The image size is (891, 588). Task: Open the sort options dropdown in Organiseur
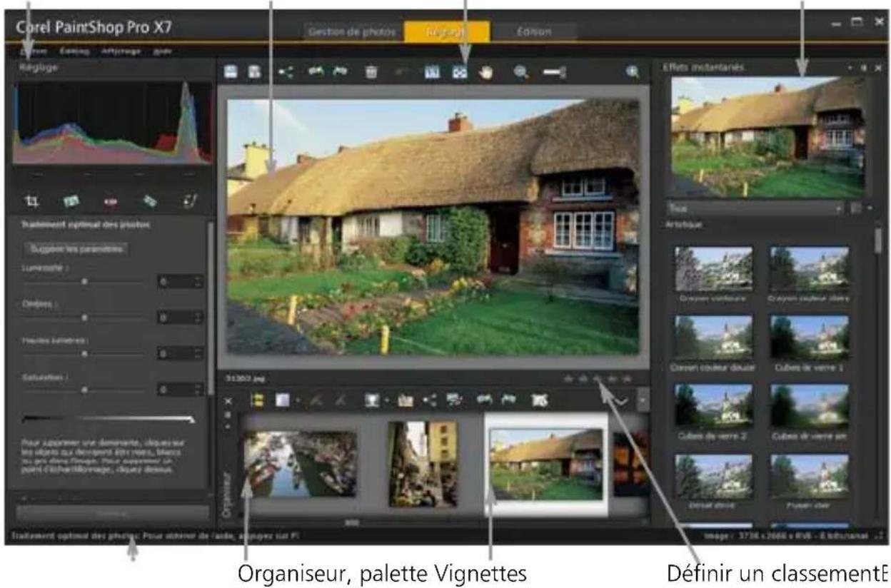386,400
